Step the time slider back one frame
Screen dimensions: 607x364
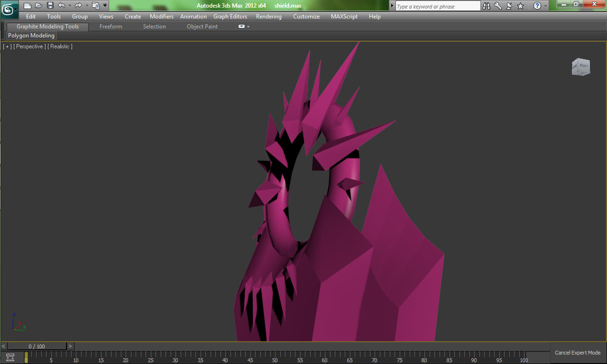tap(4, 346)
